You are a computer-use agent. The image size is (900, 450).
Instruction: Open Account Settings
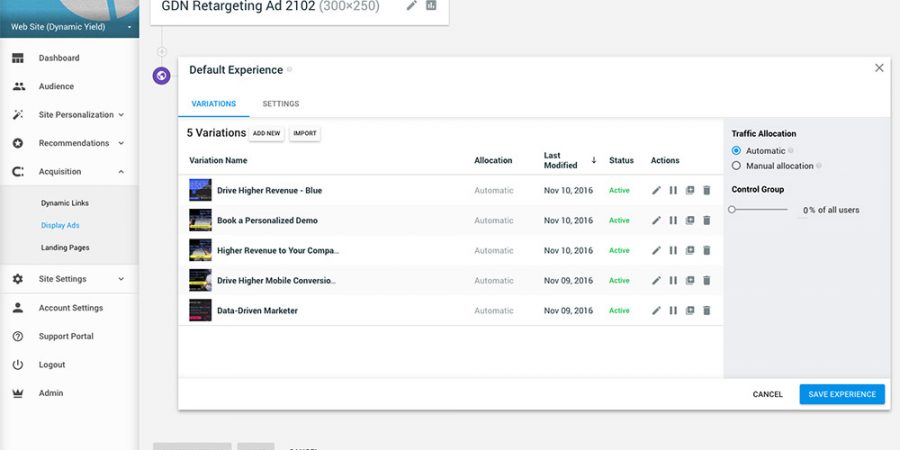click(69, 308)
